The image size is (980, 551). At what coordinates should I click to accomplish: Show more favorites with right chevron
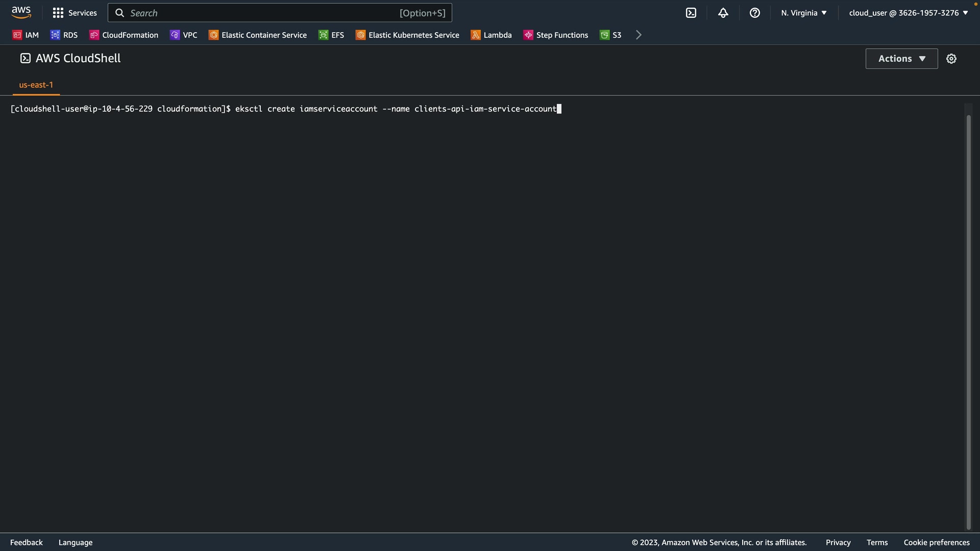point(639,35)
